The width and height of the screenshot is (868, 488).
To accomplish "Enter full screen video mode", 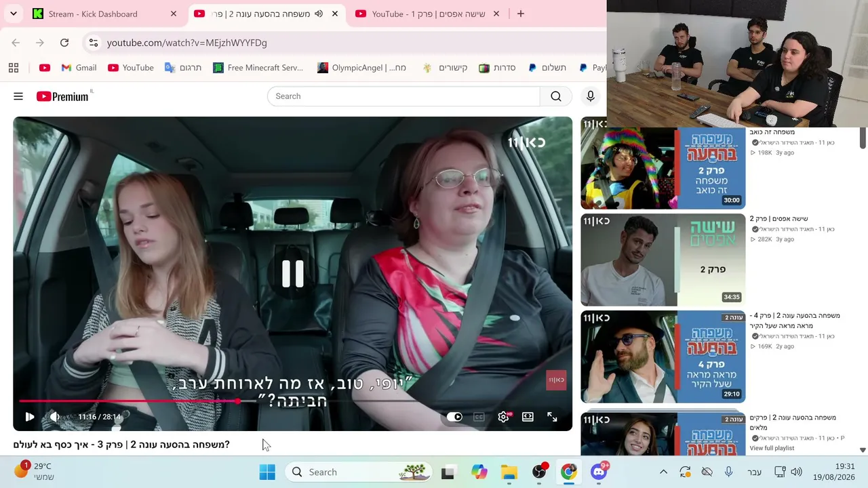I will point(552,417).
